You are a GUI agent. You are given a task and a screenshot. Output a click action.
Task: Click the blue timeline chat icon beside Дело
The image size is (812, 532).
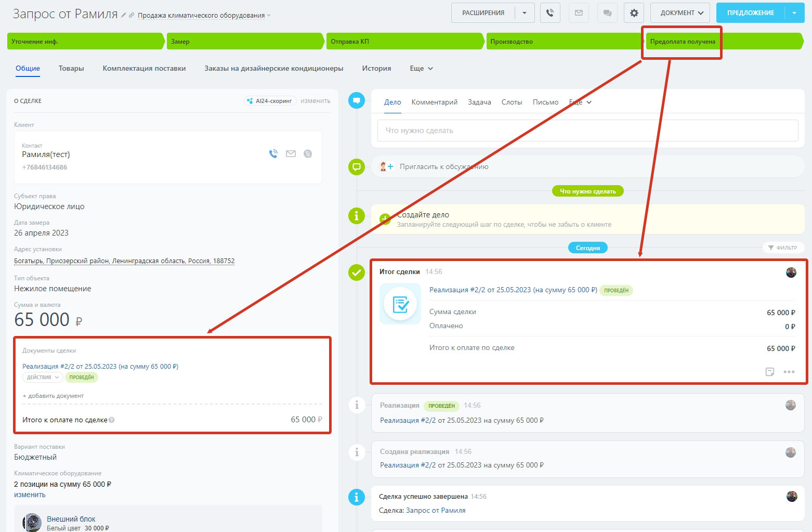click(x=357, y=100)
